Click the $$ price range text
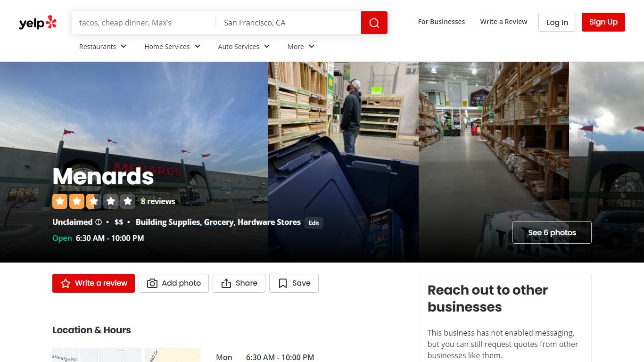 [x=119, y=222]
